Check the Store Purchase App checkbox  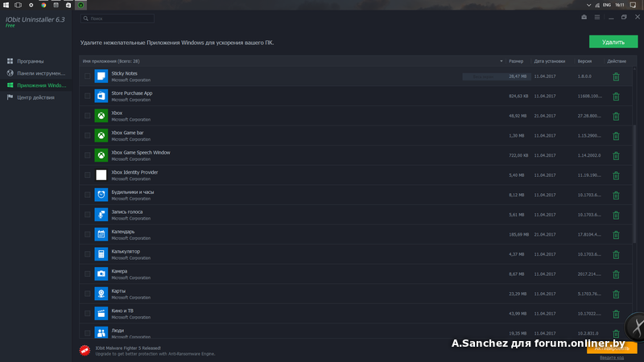click(x=88, y=96)
